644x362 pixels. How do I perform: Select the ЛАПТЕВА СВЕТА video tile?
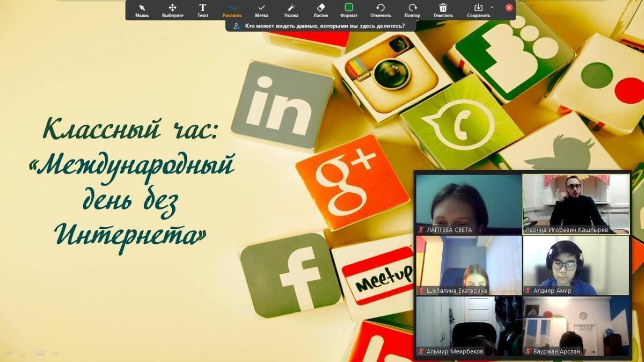(x=469, y=204)
